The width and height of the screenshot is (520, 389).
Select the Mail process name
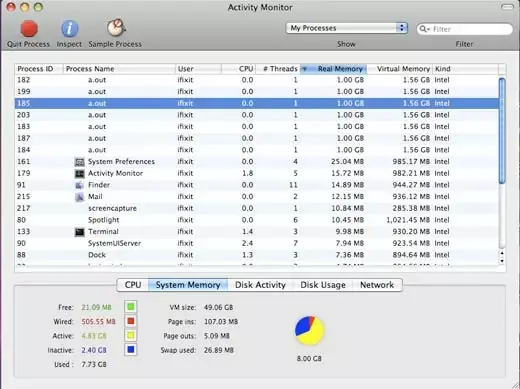point(95,197)
